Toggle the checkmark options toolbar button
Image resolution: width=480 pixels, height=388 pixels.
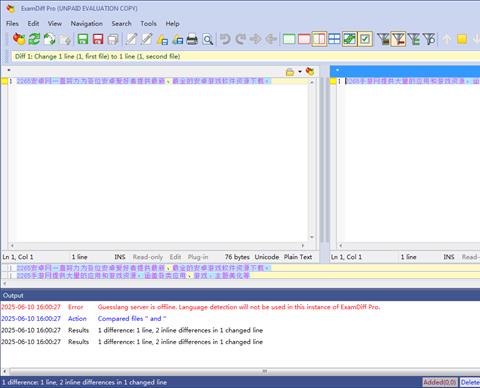click(x=365, y=39)
